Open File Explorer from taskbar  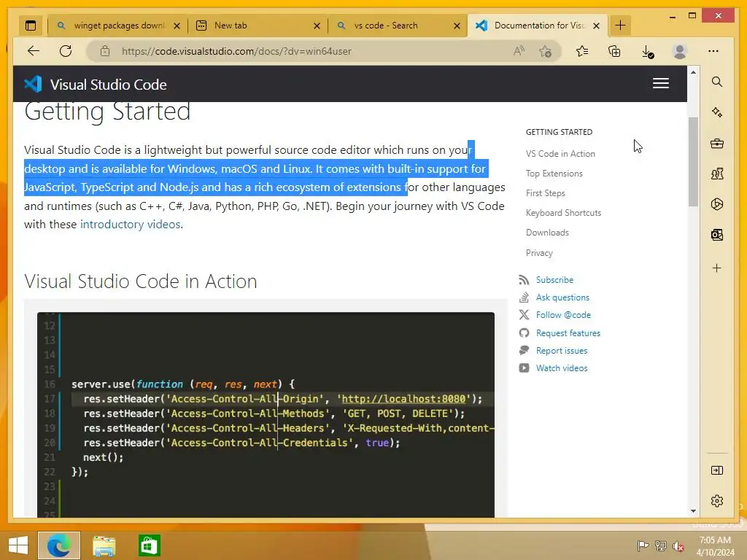pyautogui.click(x=104, y=545)
